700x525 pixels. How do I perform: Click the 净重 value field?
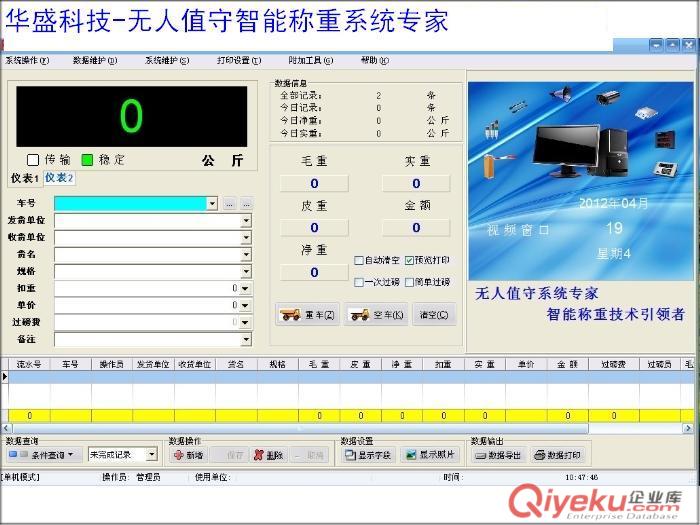pos(314,272)
